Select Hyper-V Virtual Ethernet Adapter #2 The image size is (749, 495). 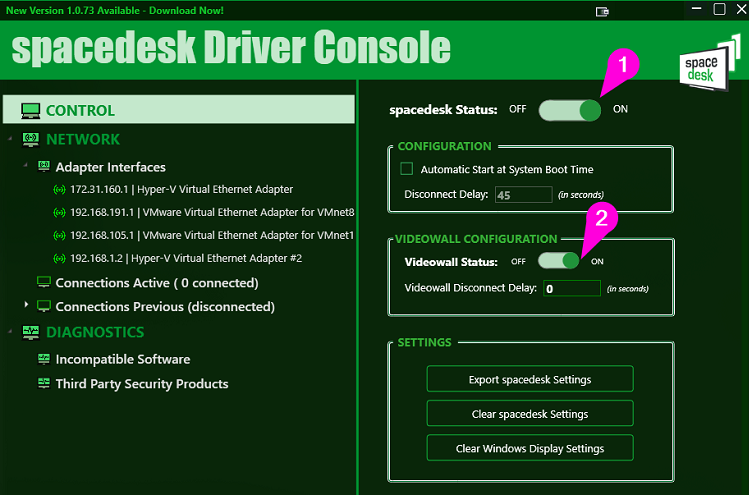pos(186,258)
